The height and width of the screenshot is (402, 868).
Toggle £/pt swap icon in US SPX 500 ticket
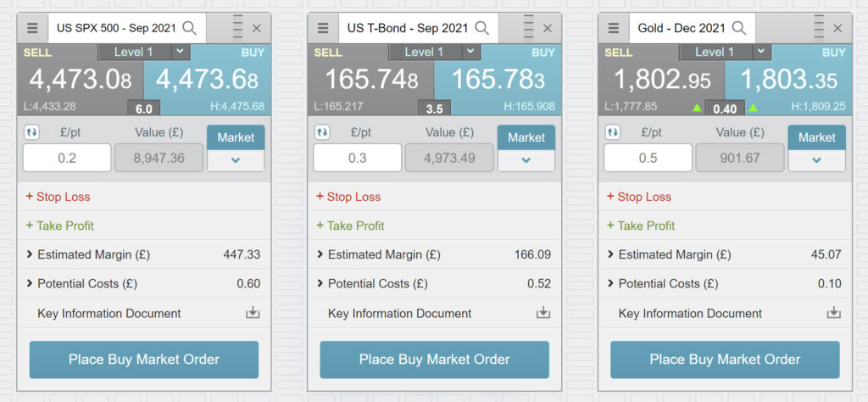pos(31,133)
